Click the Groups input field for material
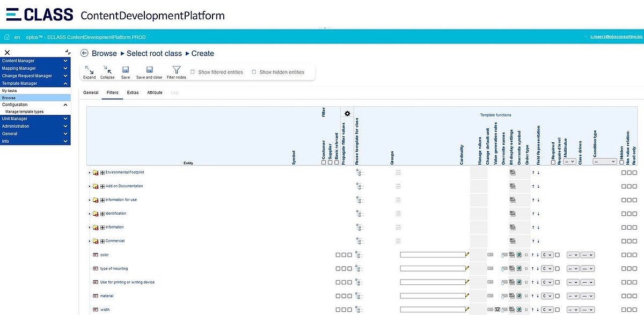Image resolution: width=644 pixels, height=315 pixels. point(432,296)
